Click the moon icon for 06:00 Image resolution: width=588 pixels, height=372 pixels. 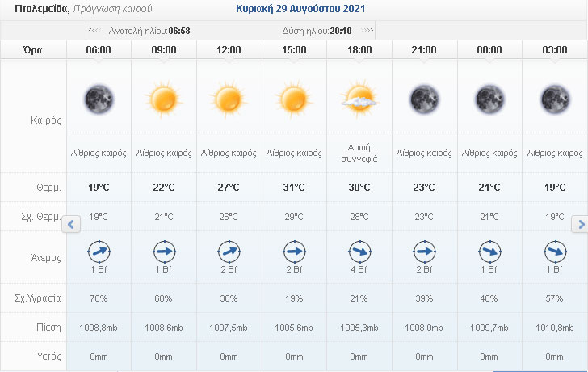[99, 100]
